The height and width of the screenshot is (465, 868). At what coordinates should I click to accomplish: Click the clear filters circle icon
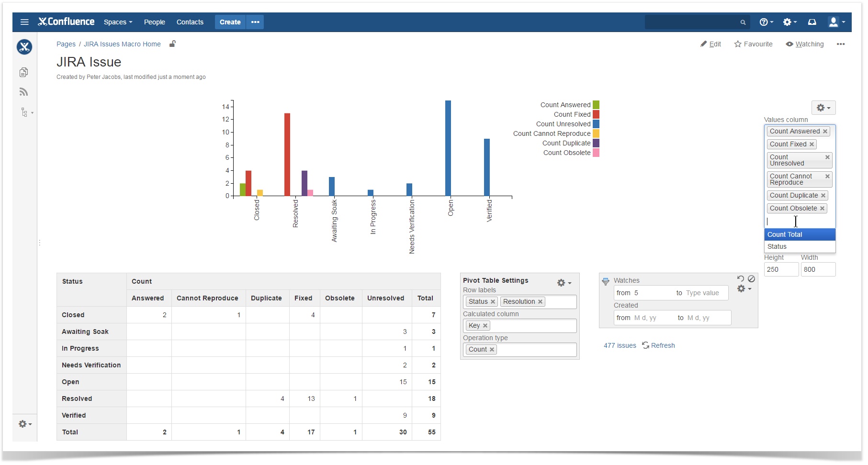[752, 279]
